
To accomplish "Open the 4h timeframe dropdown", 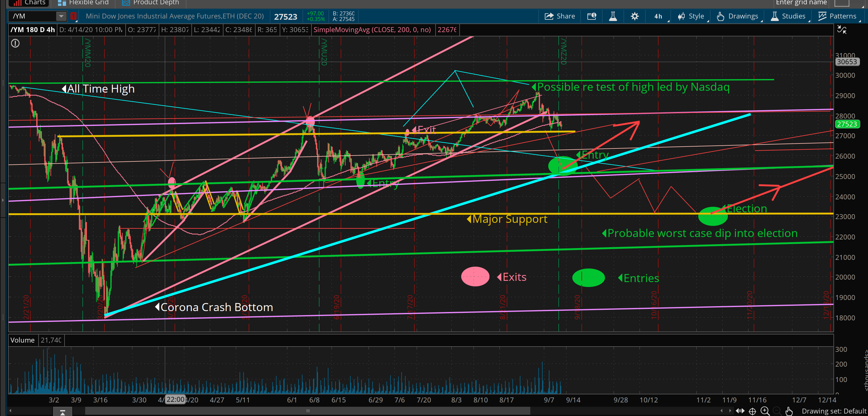I will click(659, 16).
